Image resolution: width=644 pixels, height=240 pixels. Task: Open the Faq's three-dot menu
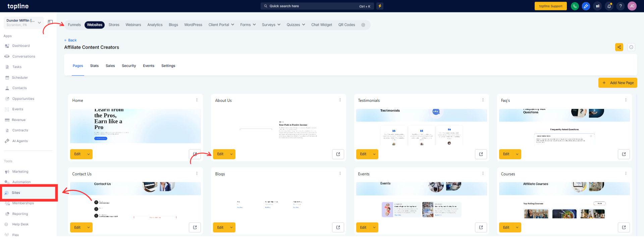tap(626, 100)
